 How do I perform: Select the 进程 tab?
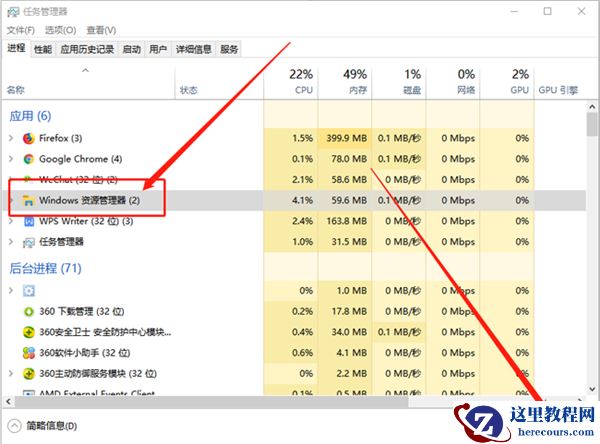16,48
